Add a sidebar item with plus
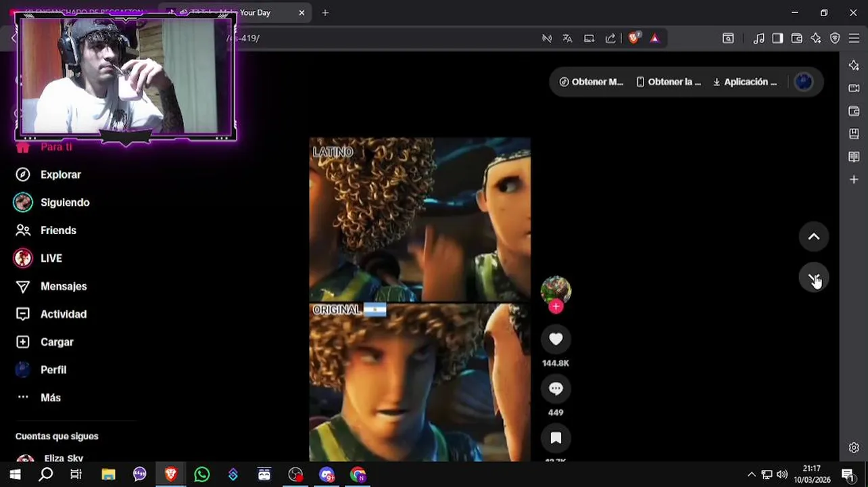The height and width of the screenshot is (487, 868). (x=854, y=180)
